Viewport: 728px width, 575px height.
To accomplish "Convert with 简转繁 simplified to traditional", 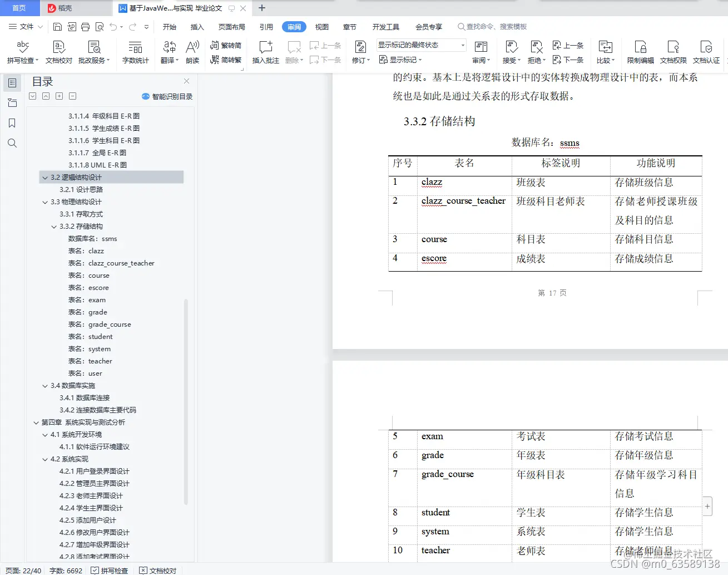I will click(226, 60).
